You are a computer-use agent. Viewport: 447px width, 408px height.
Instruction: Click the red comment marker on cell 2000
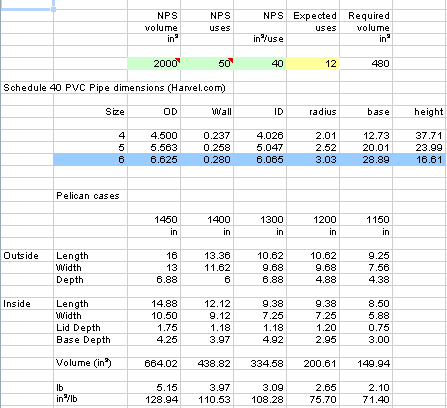[x=178, y=60]
